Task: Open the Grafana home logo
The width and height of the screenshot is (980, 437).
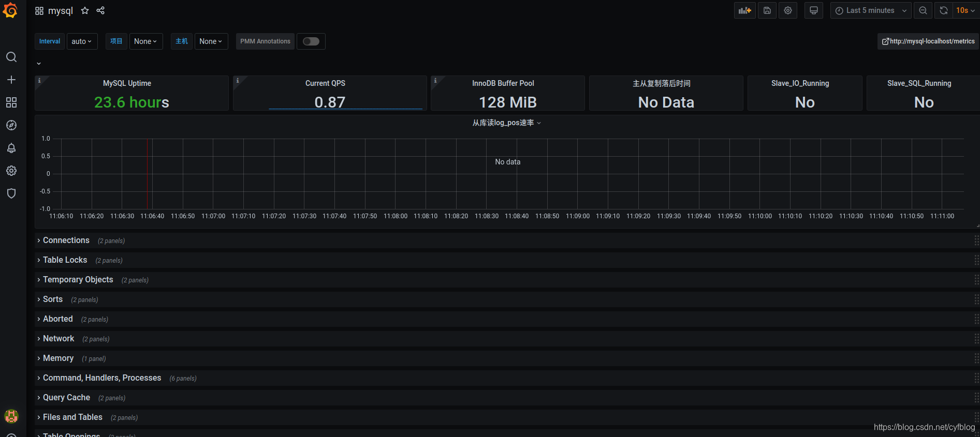Action: point(10,10)
